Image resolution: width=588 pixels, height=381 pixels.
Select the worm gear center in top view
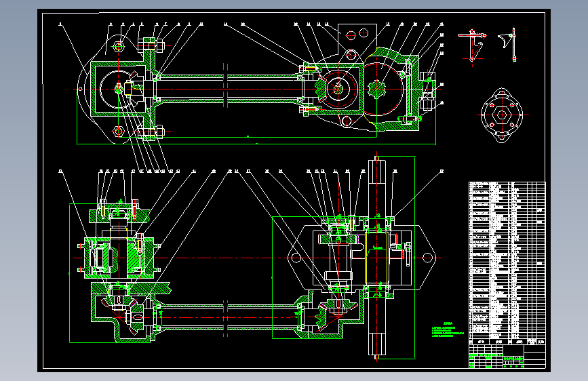pyautogui.click(x=338, y=89)
